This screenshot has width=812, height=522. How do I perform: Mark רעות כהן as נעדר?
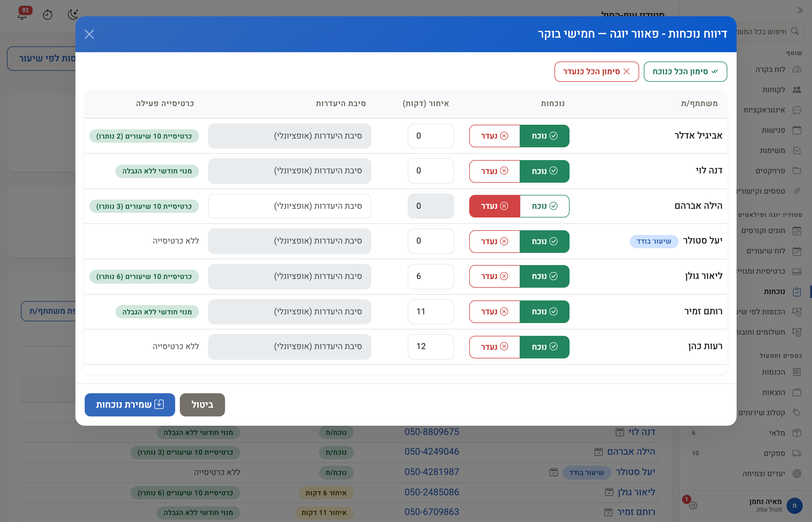(494, 347)
